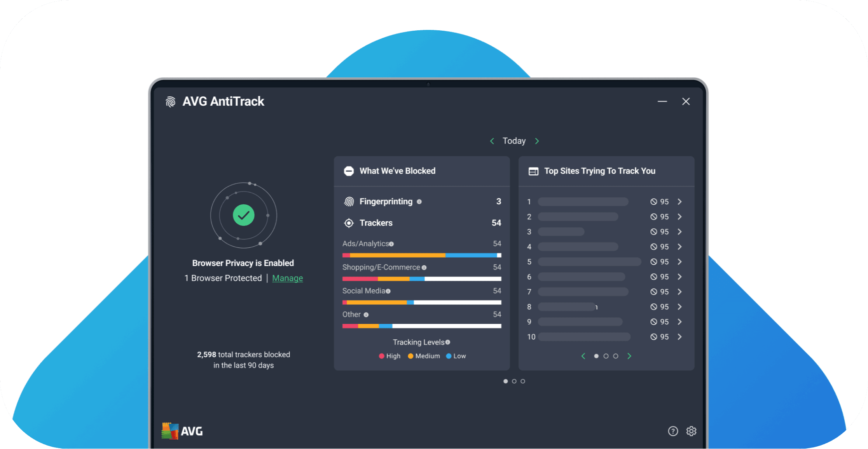Click the What We've Blocked minus icon

[x=349, y=171]
